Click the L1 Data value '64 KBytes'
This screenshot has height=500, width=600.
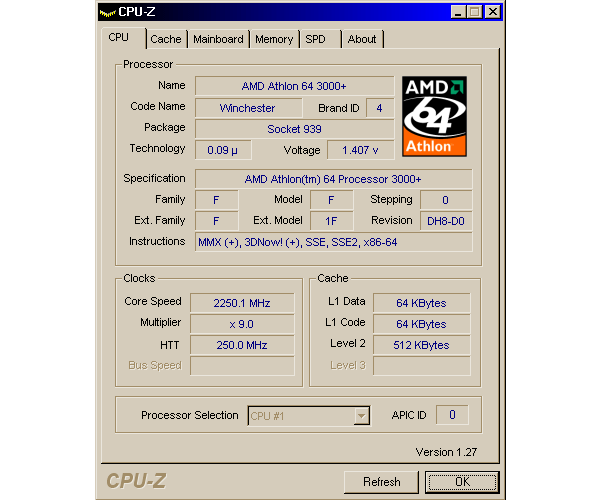[x=422, y=303]
